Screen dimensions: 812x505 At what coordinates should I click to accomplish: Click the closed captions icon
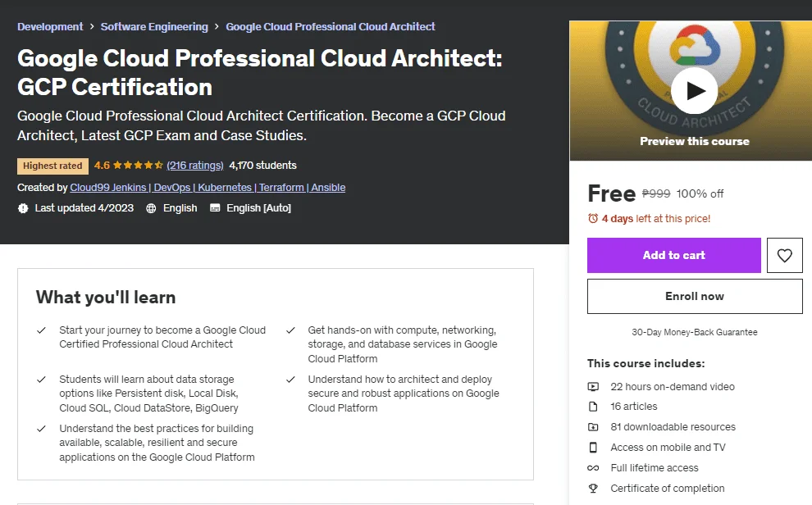[214, 208]
